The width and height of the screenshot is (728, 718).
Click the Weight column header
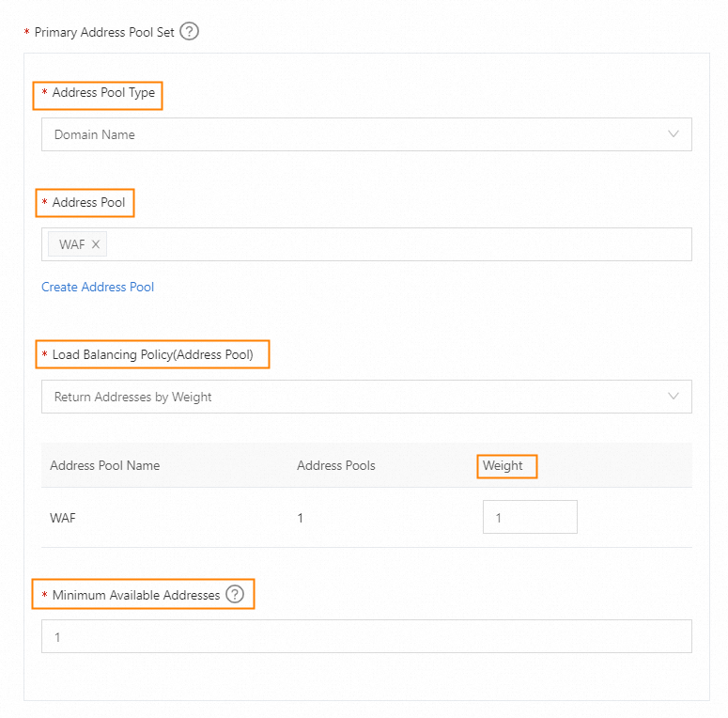(503, 465)
